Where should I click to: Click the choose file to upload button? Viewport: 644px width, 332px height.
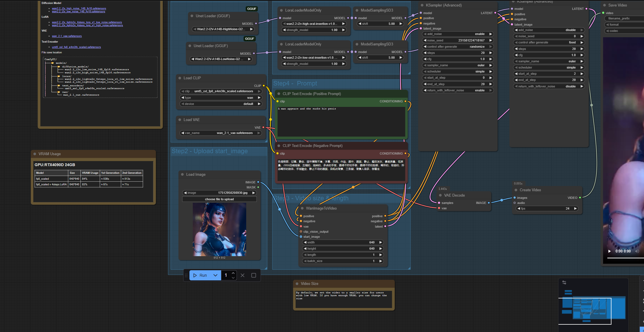pos(219,199)
